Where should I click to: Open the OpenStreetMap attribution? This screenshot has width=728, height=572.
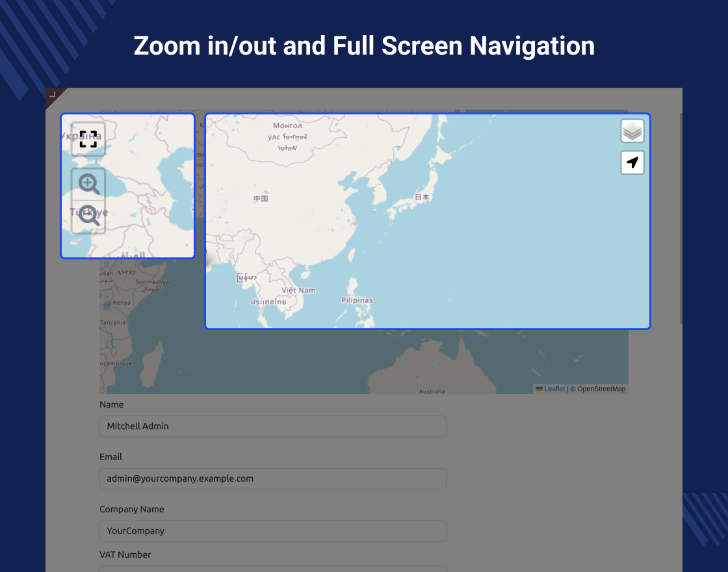point(601,389)
